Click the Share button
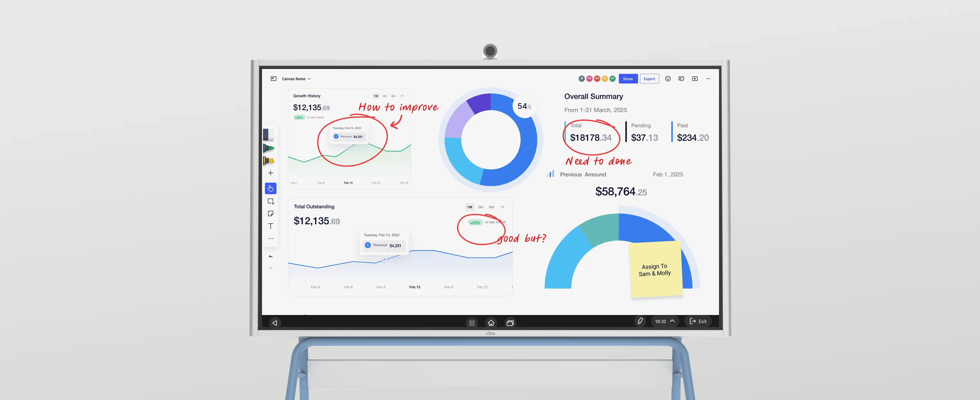Image resolution: width=980 pixels, height=400 pixels. (x=628, y=79)
